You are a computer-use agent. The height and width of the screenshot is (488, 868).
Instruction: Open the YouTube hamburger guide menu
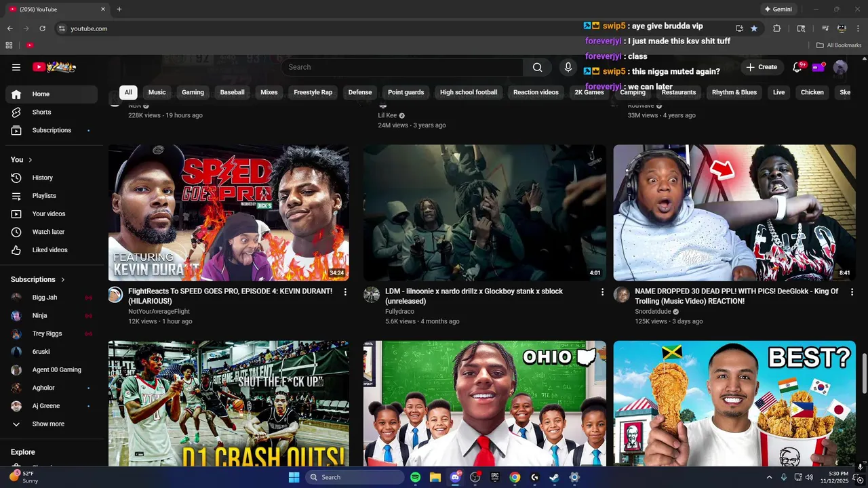(16, 67)
